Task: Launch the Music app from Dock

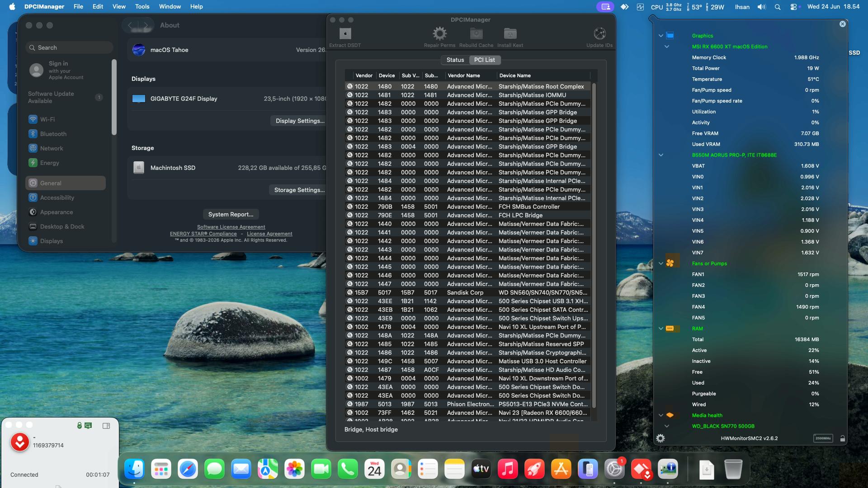Action: pyautogui.click(x=508, y=469)
